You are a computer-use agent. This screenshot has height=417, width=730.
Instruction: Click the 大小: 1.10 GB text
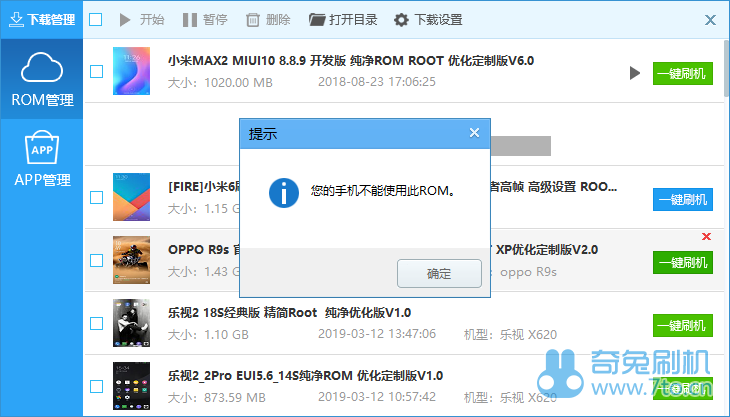point(208,335)
